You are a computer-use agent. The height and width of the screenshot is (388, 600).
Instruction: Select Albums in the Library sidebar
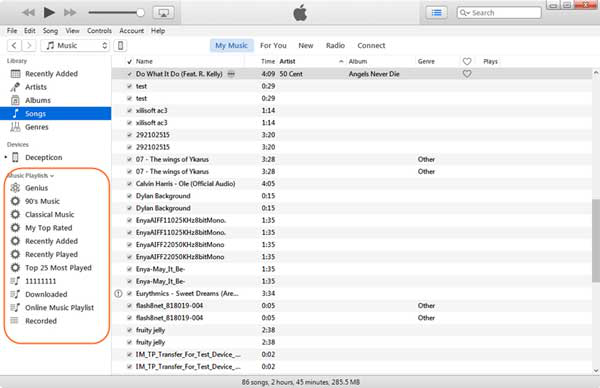point(55,100)
